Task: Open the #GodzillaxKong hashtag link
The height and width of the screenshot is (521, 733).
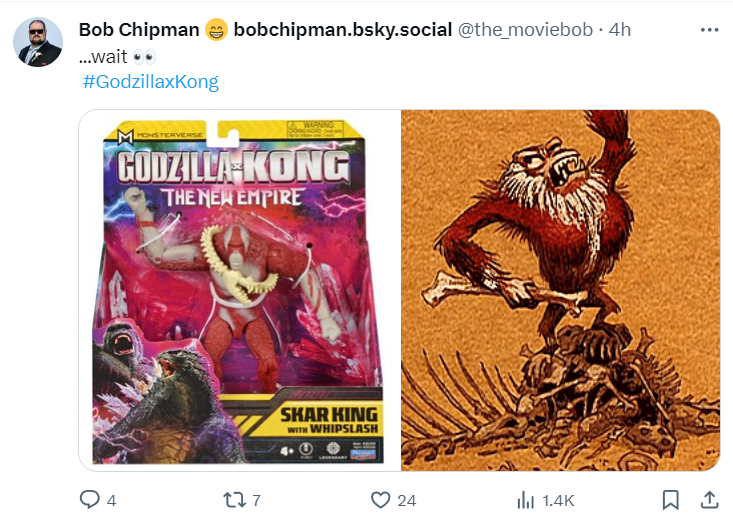Action: [x=151, y=81]
